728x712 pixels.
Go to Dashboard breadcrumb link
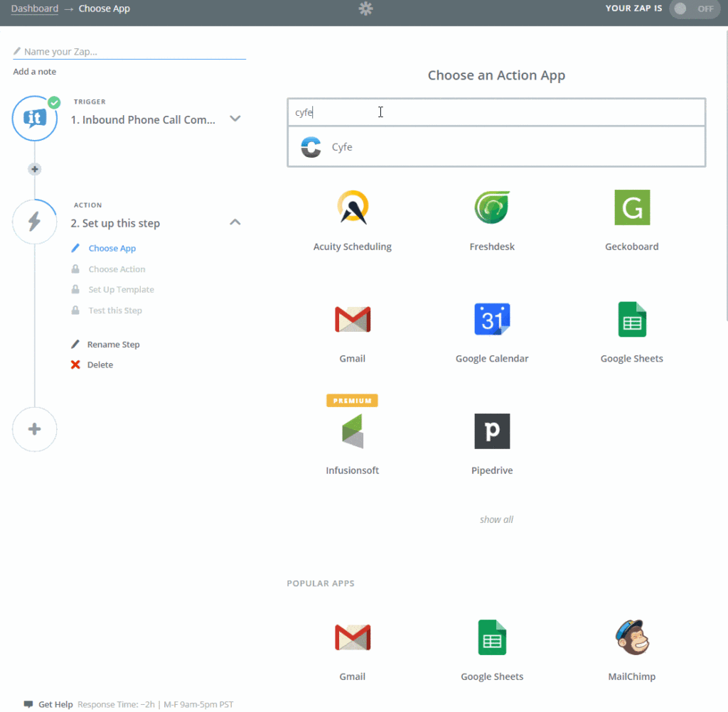tap(35, 9)
